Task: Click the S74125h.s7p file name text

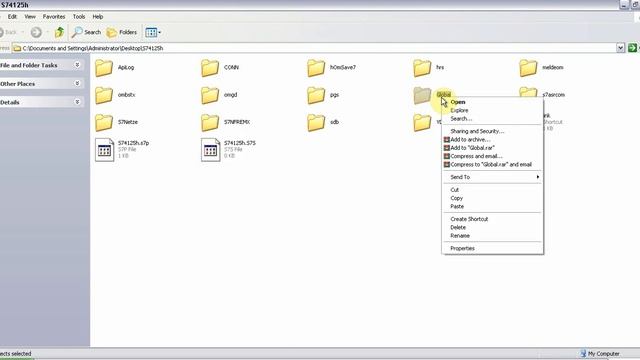Action: (x=133, y=143)
